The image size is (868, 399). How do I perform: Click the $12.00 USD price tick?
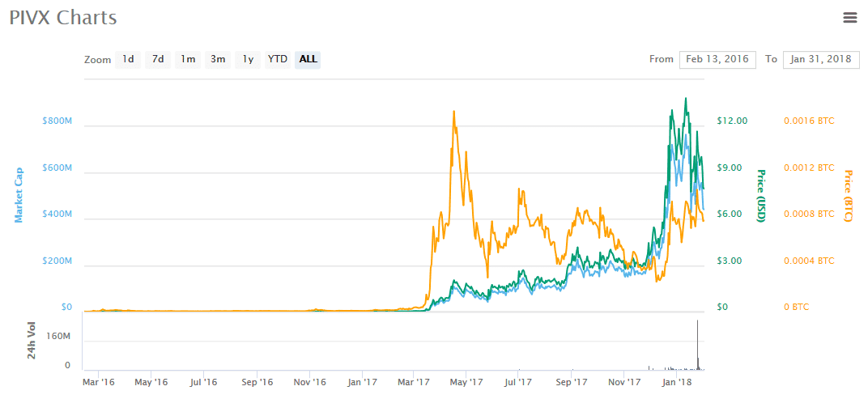click(x=732, y=121)
